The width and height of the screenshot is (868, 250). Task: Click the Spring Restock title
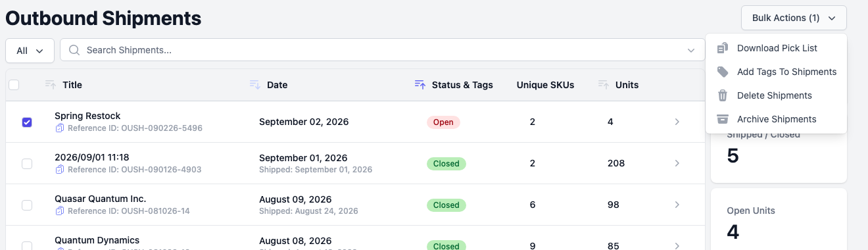coord(87,116)
